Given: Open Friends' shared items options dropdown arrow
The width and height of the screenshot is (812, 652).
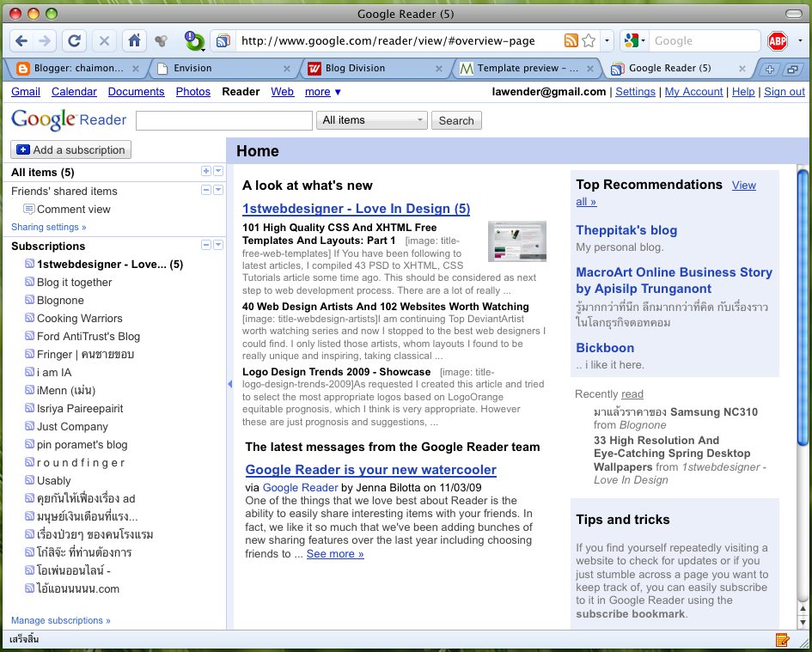Looking at the screenshot, I should coord(218,190).
